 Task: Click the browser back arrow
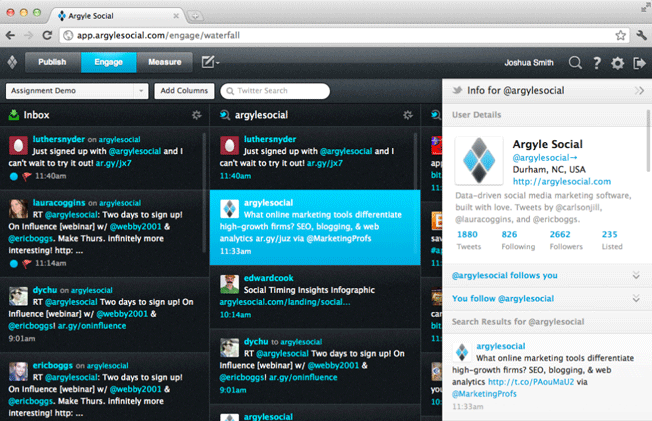(x=10, y=35)
